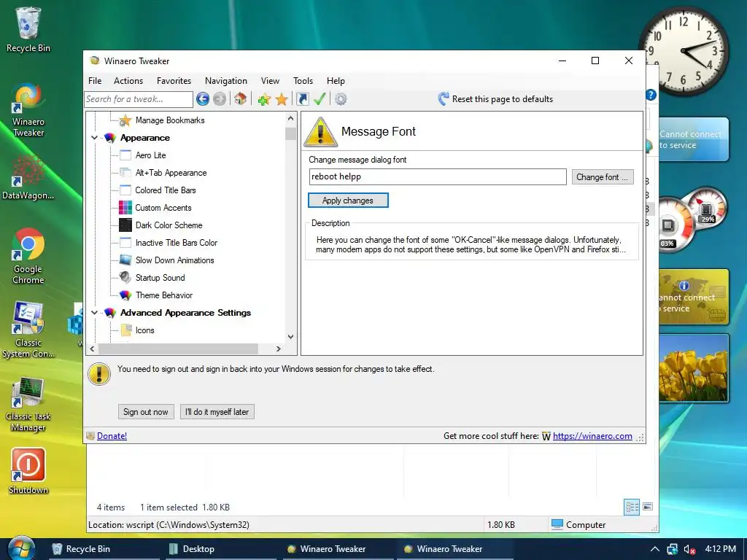This screenshot has height=560, width=747.
Task: Select the Colored Title Bars icon
Action: (125, 190)
